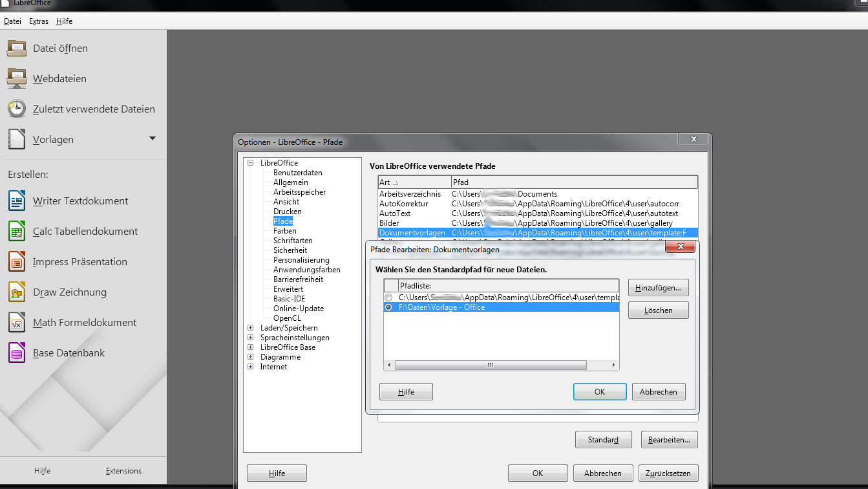Select Basic-IDE in the options tree
The width and height of the screenshot is (868, 489).
290,299
